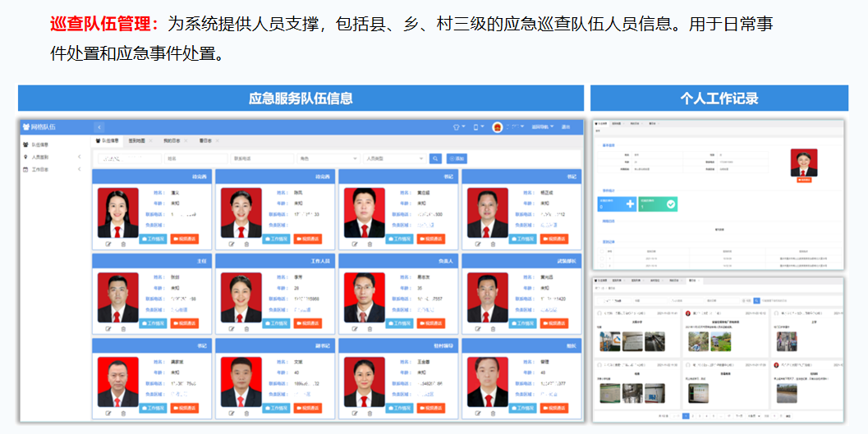
Task: Select 队伍信息 in the left sidebar
Action: point(40,144)
